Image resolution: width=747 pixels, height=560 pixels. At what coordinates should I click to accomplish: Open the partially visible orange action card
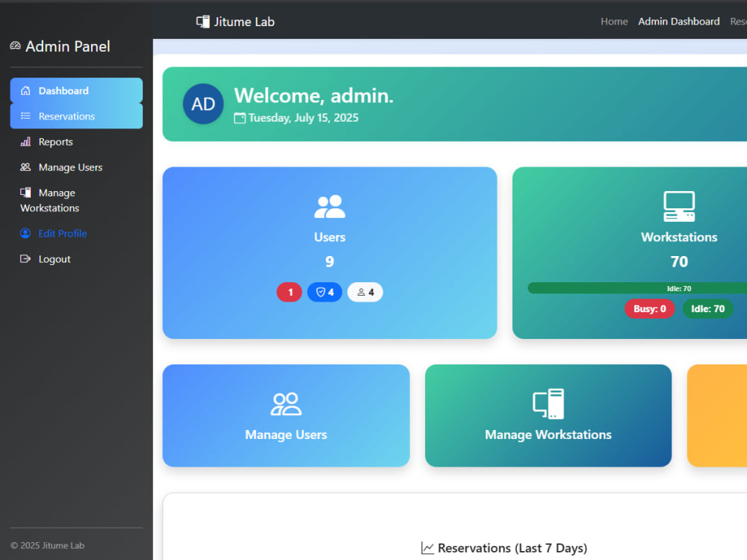[717, 416]
